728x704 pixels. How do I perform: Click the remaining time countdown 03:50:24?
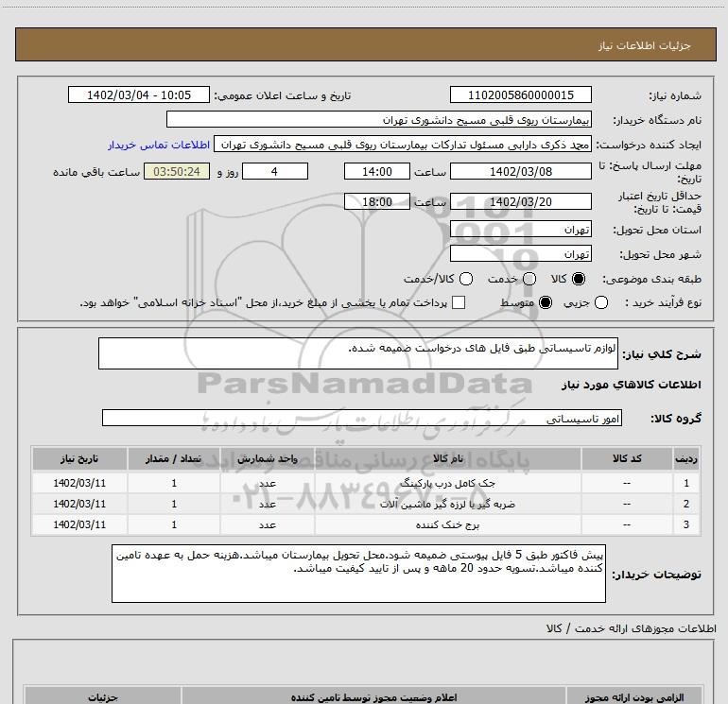point(177,172)
